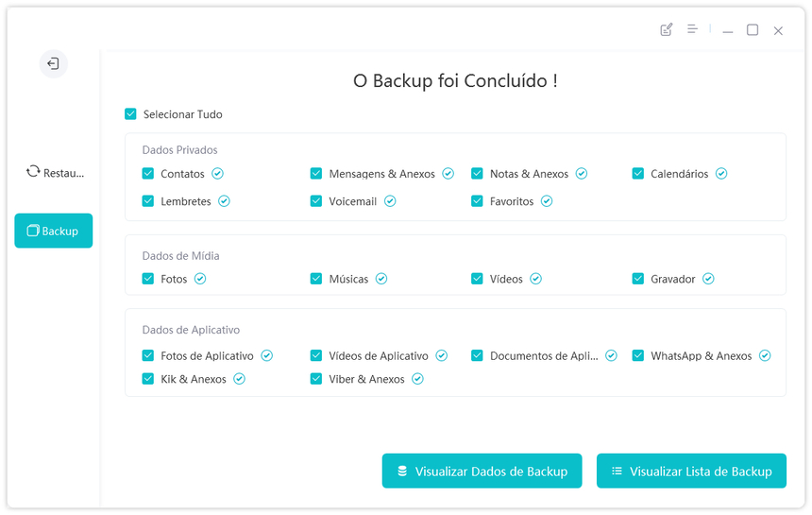Uncheck the Contatos checkbox
Image resolution: width=812 pixels, height=515 pixels.
coord(148,174)
